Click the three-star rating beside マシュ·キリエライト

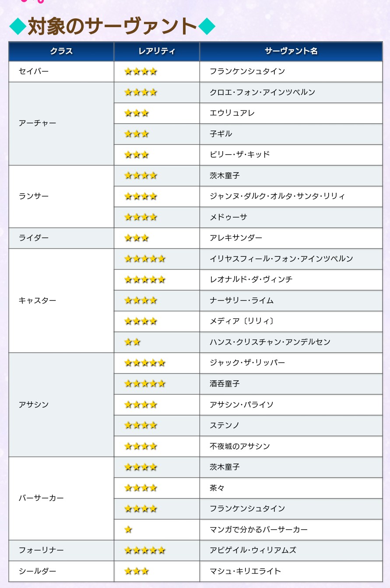[137, 571]
